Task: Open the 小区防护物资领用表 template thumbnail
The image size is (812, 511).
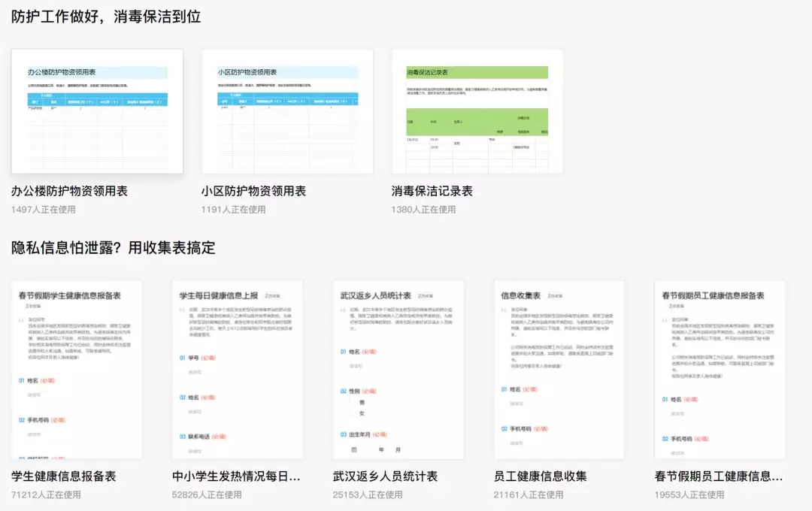Action: click(287, 111)
